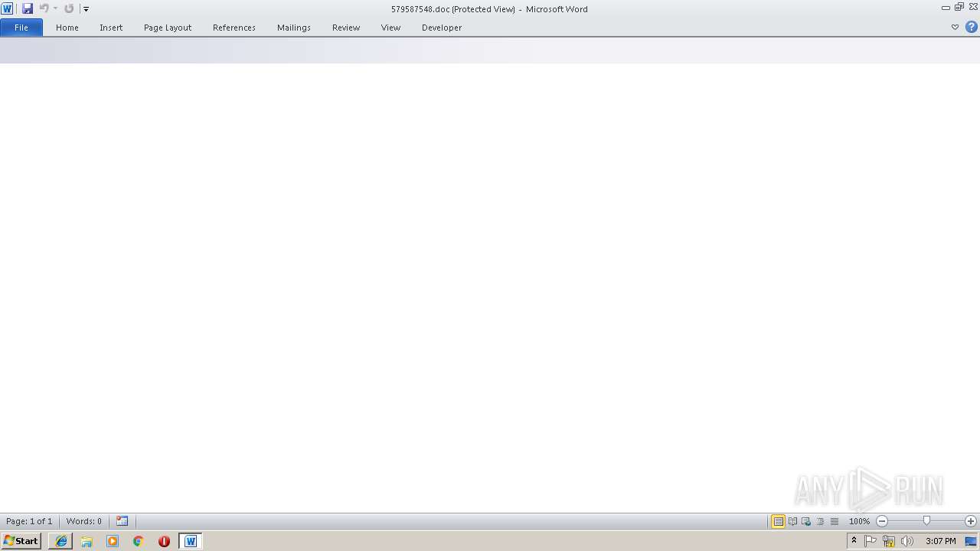
Task: Open the Insert ribbon tab
Action: (x=111, y=28)
